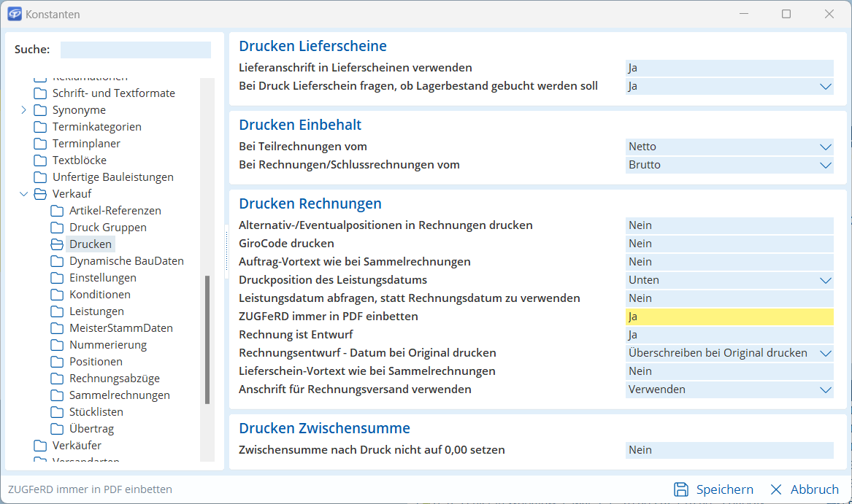Image resolution: width=852 pixels, height=504 pixels.
Task: Click into the Suche search field
Action: (x=135, y=50)
